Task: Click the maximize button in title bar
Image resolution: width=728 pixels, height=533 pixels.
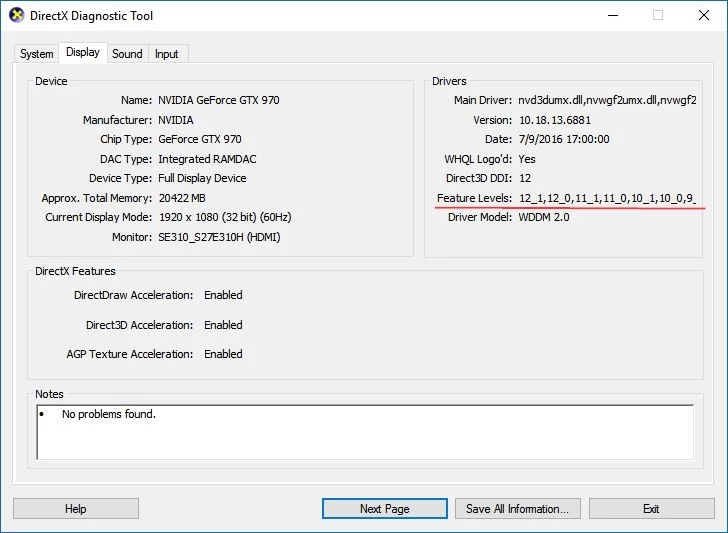Action: click(658, 15)
